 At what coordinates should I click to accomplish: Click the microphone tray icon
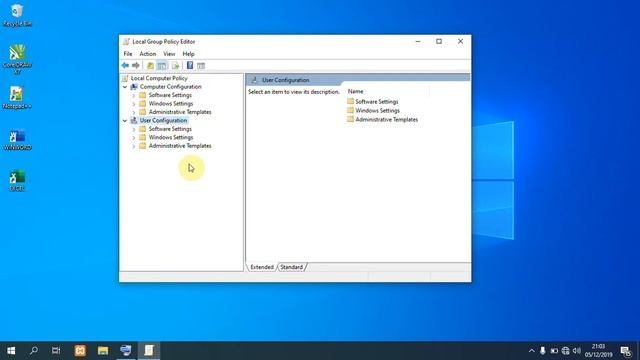[542, 351]
